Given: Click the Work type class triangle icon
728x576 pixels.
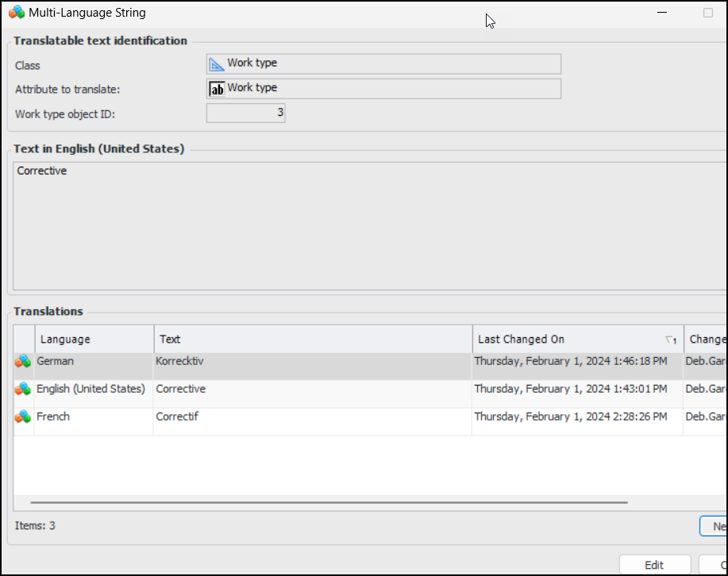Looking at the screenshot, I should [x=217, y=64].
